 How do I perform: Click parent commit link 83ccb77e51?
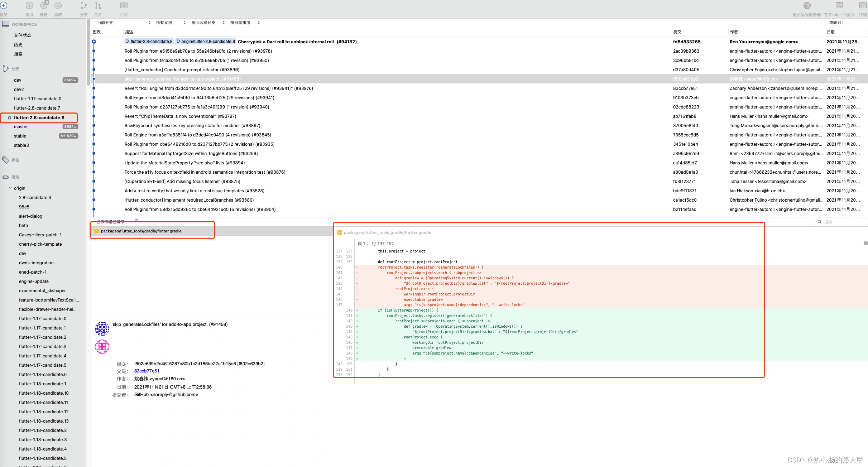tap(147, 371)
